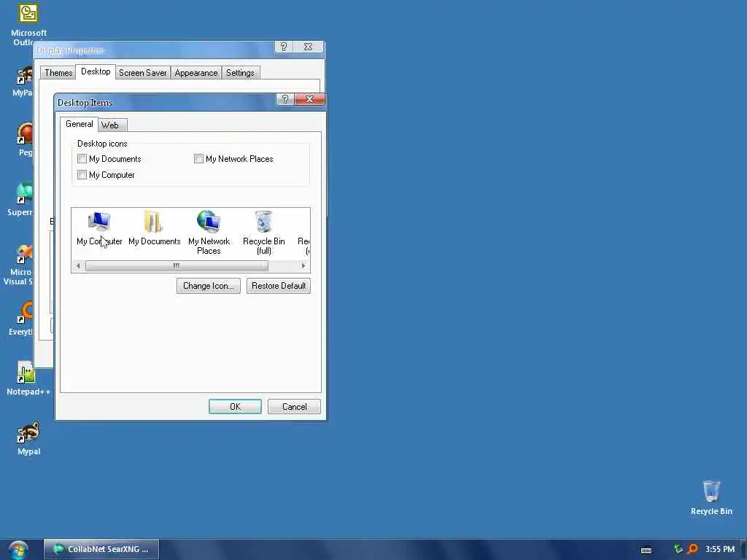Select the General tab
747x560 pixels.
point(79,124)
